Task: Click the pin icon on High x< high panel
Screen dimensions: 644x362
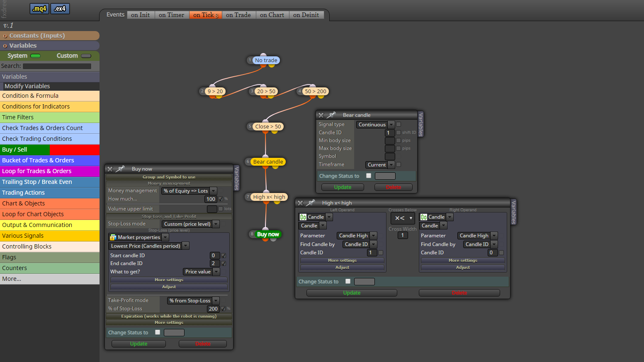Action: (311, 203)
